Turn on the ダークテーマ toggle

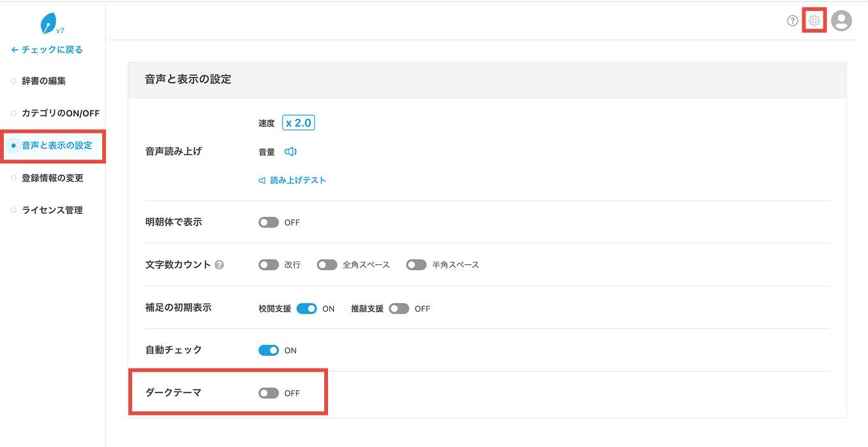pyautogui.click(x=269, y=393)
